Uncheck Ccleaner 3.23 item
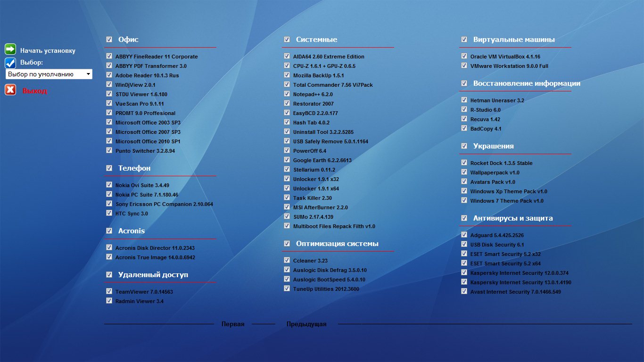This screenshot has width=644, height=362. [x=287, y=261]
